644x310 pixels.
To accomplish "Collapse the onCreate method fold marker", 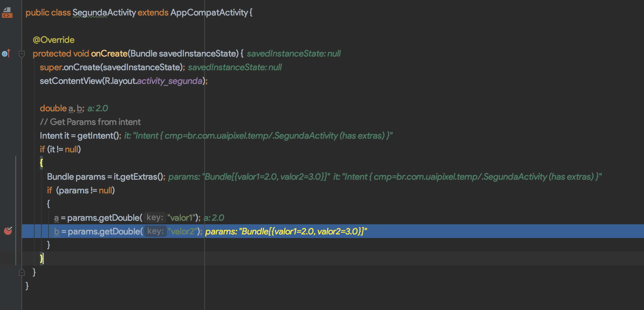I will (21, 54).
